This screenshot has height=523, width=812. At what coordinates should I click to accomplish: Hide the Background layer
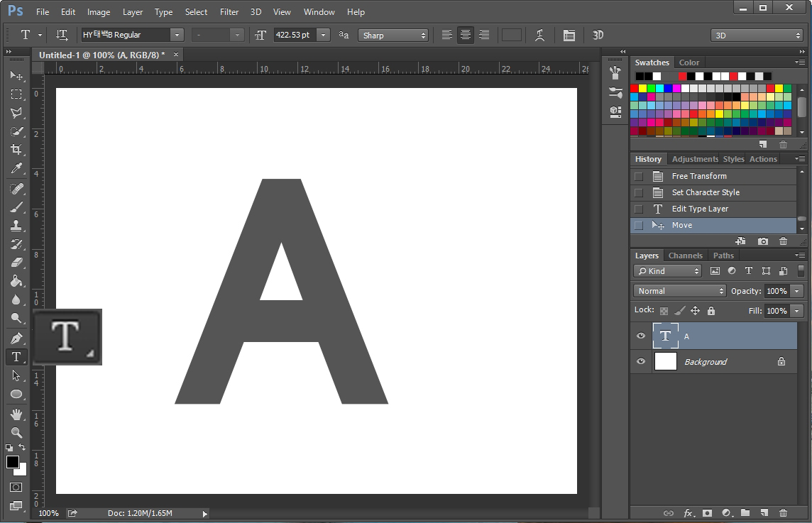pos(641,361)
